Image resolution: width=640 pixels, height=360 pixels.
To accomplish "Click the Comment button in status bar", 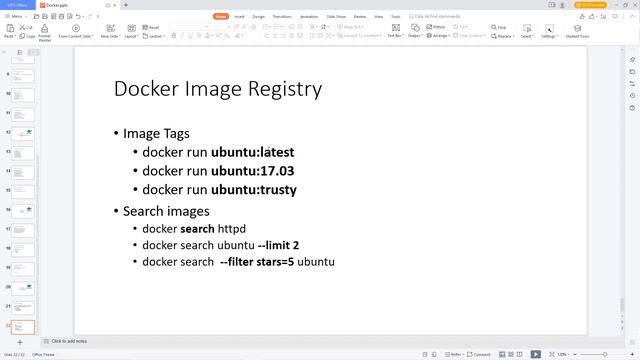I will click(478, 354).
